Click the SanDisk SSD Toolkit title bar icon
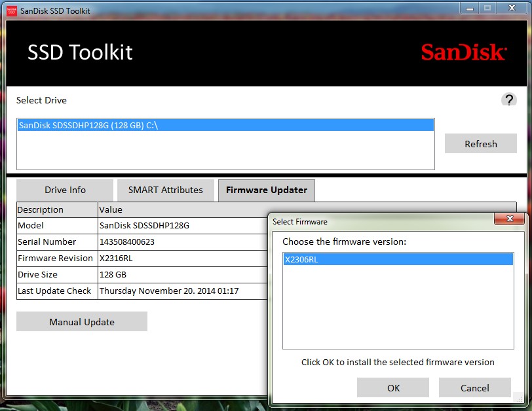 [x=12, y=11]
